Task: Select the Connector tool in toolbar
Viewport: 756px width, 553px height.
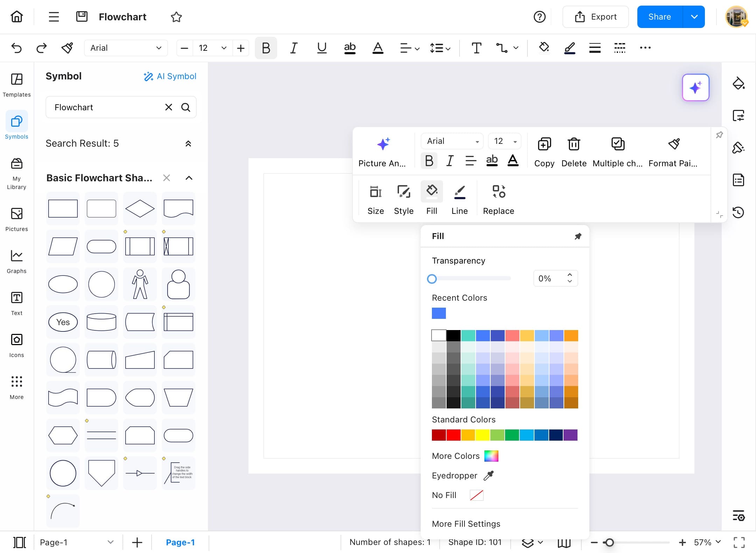Action: tap(502, 48)
